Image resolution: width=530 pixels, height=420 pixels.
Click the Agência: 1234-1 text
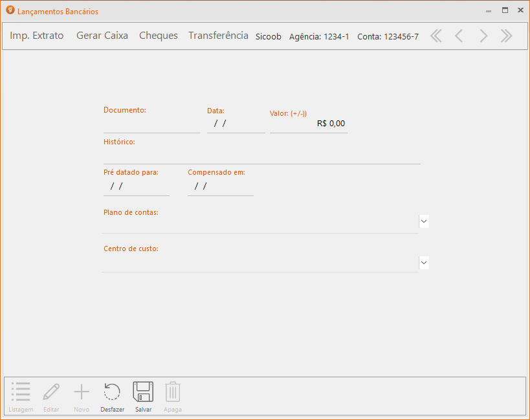[319, 36]
